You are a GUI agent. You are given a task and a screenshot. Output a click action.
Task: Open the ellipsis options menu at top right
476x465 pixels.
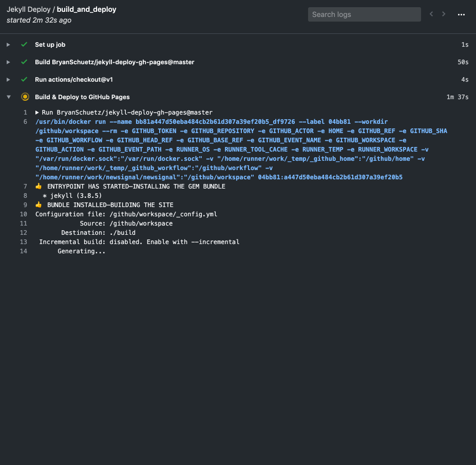click(x=461, y=14)
